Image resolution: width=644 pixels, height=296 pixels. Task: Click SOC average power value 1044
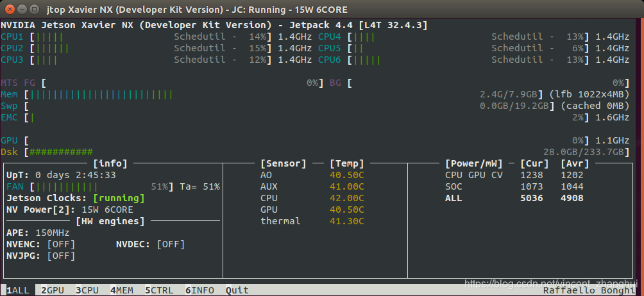[x=572, y=187]
